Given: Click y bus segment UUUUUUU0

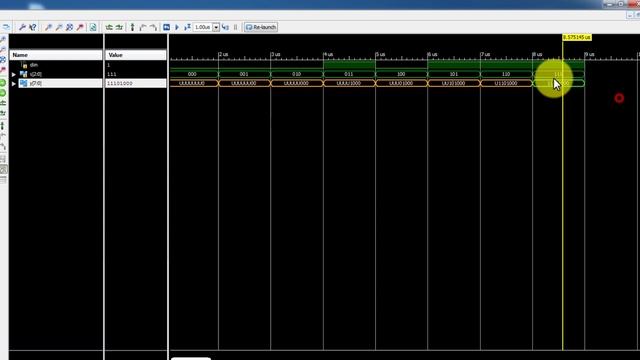Looking at the screenshot, I should pyautogui.click(x=192, y=83).
